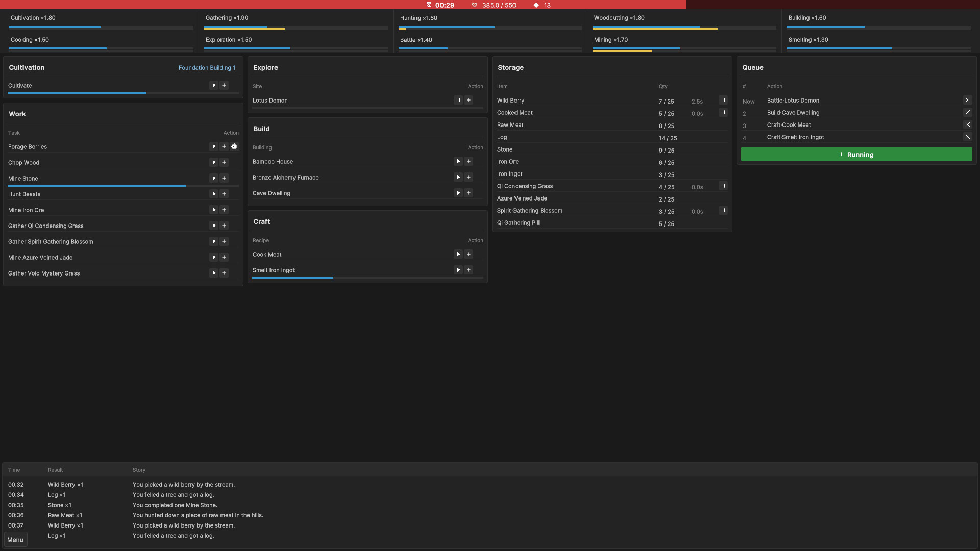980x551 pixels.
Task: Queue Smelt Iron Ingot's neighbor Cook Meat with plus
Action: pos(469,254)
